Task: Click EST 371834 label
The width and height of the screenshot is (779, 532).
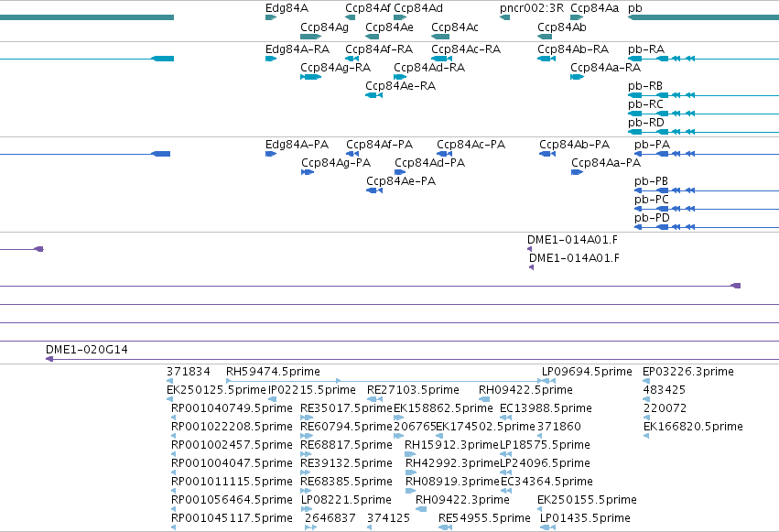Action: 189,372
